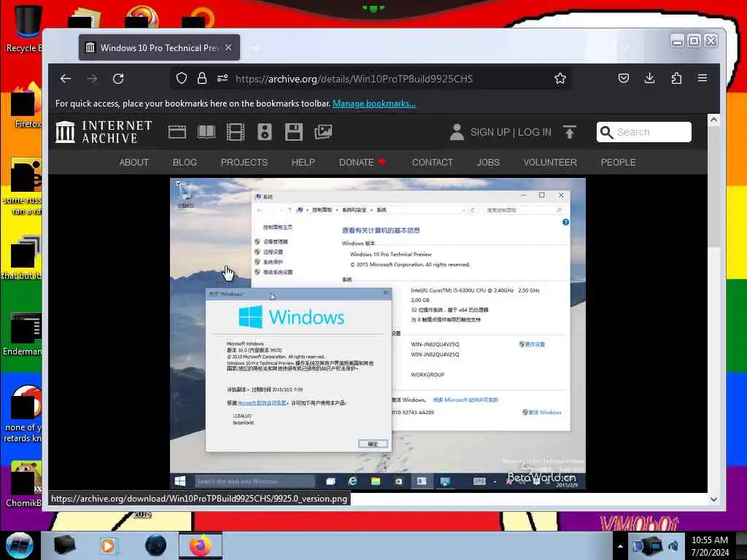Open the BLOG menu item

click(x=185, y=163)
